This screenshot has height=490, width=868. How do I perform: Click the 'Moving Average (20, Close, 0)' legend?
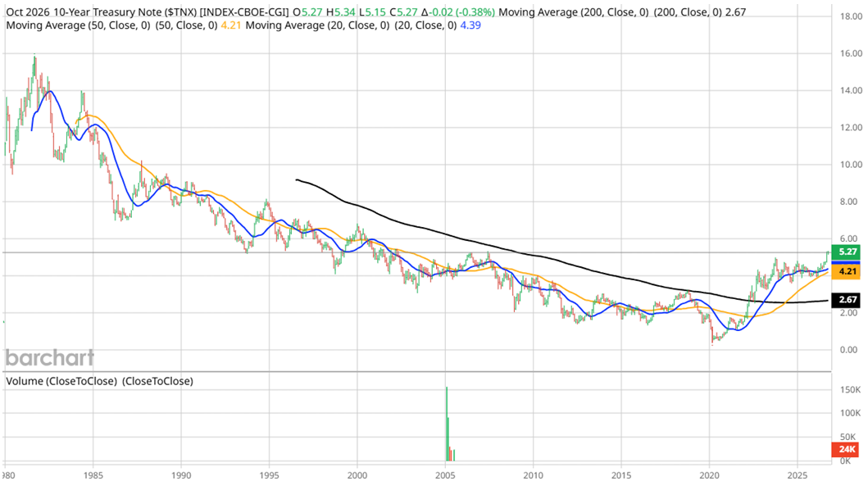317,25
